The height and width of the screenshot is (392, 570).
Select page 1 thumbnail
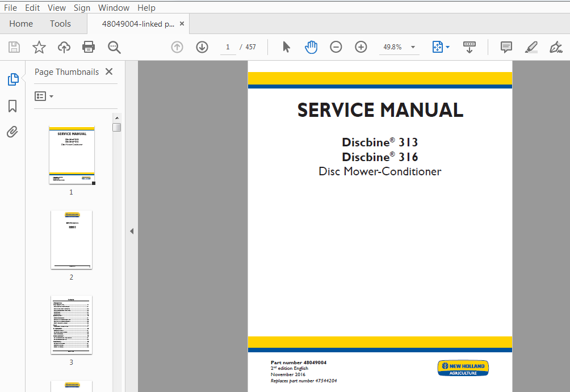[72, 155]
